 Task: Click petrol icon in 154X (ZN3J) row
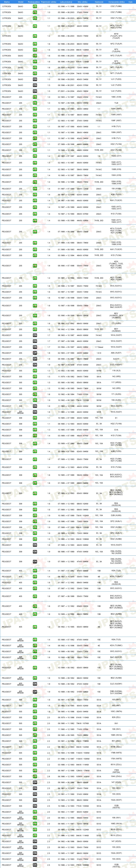click(x=35, y=777)
